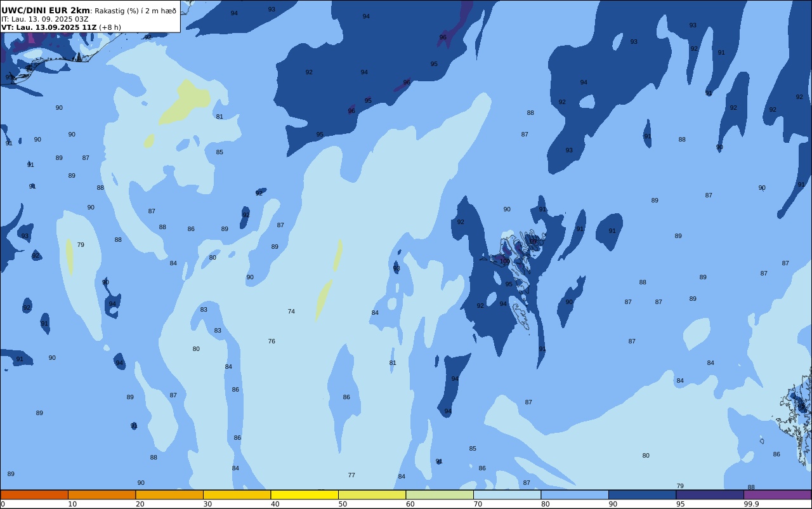
Task: Select the pale yellow 50–60 legend swatch
Action: pyautogui.click(x=372, y=494)
